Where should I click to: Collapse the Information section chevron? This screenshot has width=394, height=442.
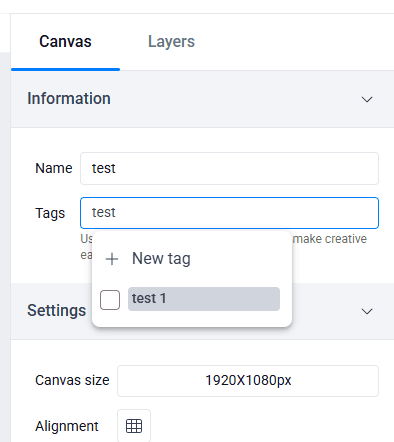(x=367, y=99)
